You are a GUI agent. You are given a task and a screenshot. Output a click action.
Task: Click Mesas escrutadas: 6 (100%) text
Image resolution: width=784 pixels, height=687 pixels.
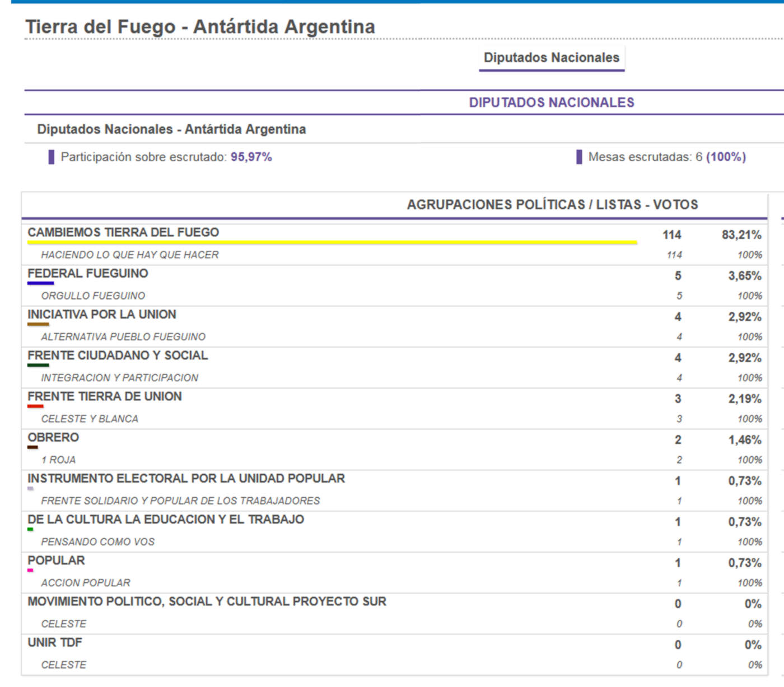(667, 157)
